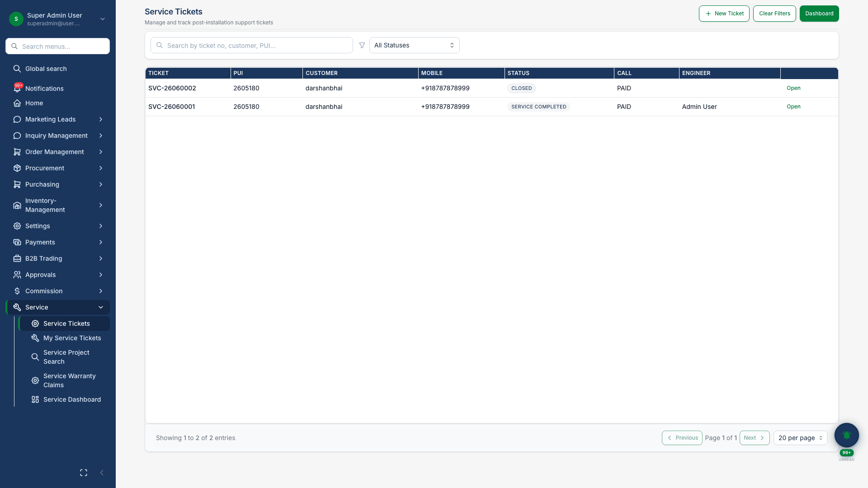This screenshot has height=488, width=868.
Task: Click the Procurement box icon
Action: (x=17, y=168)
